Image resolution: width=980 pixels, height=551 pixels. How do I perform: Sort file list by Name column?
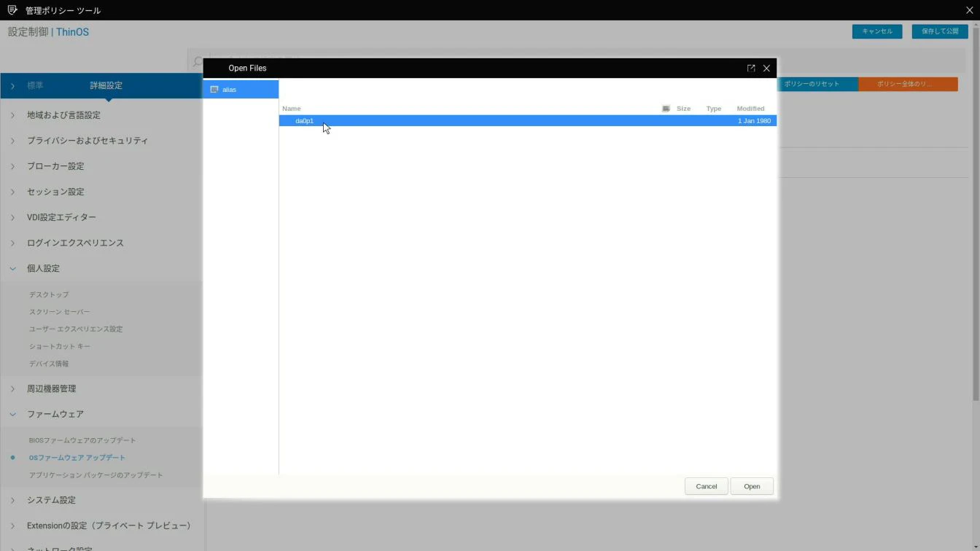pyautogui.click(x=292, y=109)
